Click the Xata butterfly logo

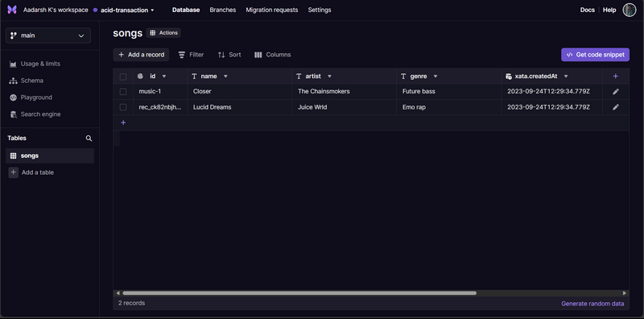click(x=12, y=10)
